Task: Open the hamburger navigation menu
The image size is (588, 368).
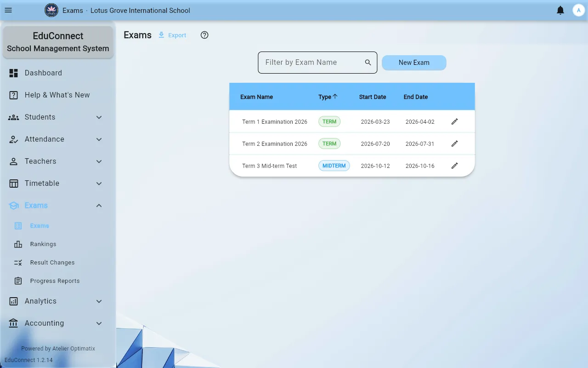Action: [8, 10]
